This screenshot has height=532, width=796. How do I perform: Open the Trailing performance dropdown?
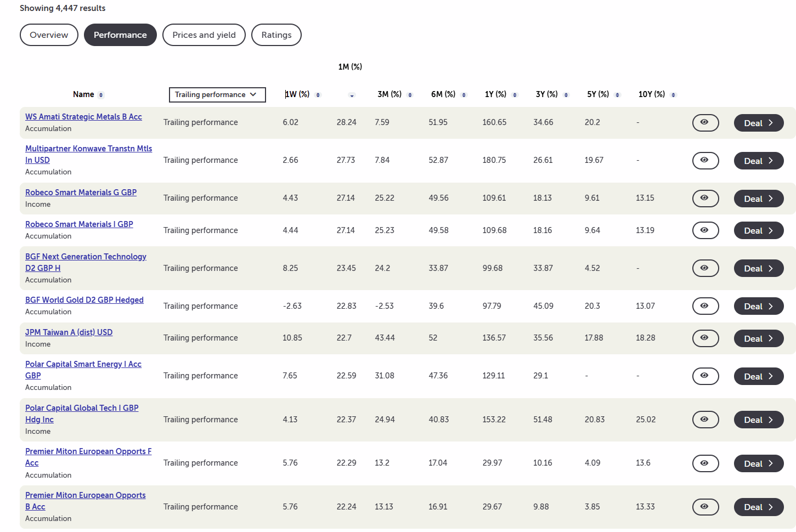pos(217,95)
